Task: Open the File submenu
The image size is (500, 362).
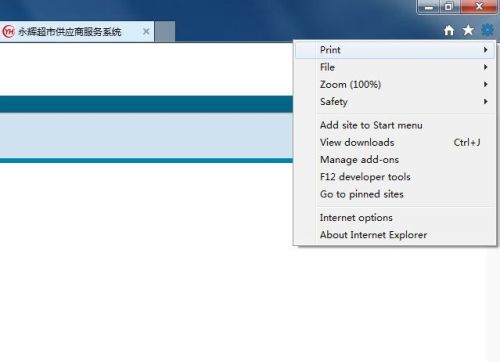Action: pos(395,67)
